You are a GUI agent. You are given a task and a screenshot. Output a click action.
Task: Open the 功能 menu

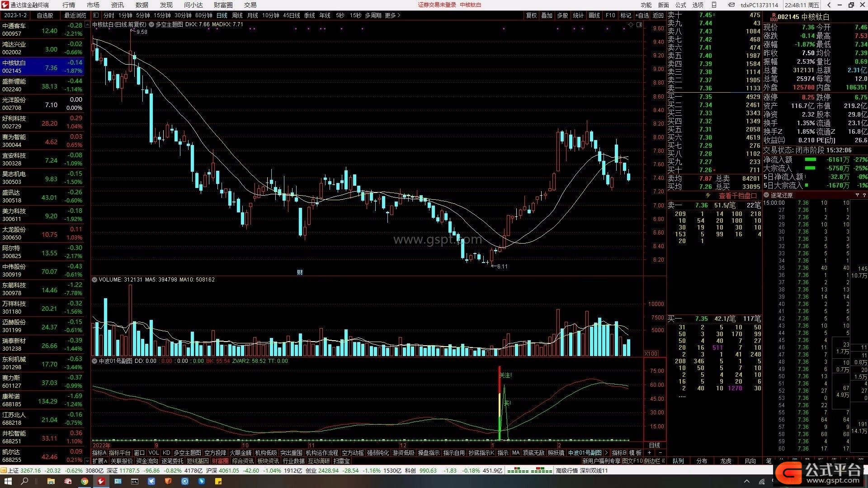tap(646, 5)
